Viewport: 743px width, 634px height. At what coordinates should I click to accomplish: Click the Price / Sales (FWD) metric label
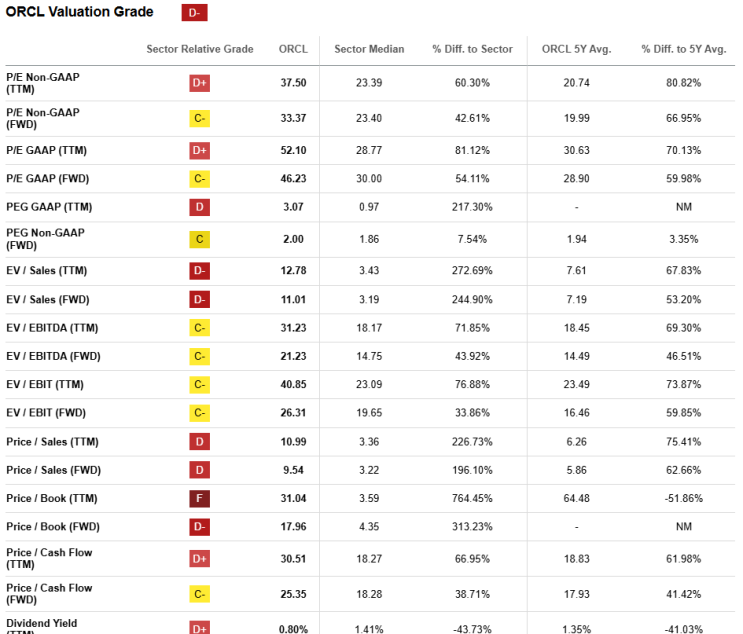pyautogui.click(x=54, y=470)
